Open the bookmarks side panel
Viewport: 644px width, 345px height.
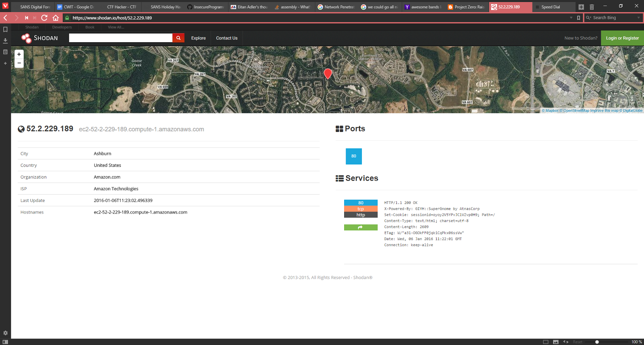[x=5, y=29]
